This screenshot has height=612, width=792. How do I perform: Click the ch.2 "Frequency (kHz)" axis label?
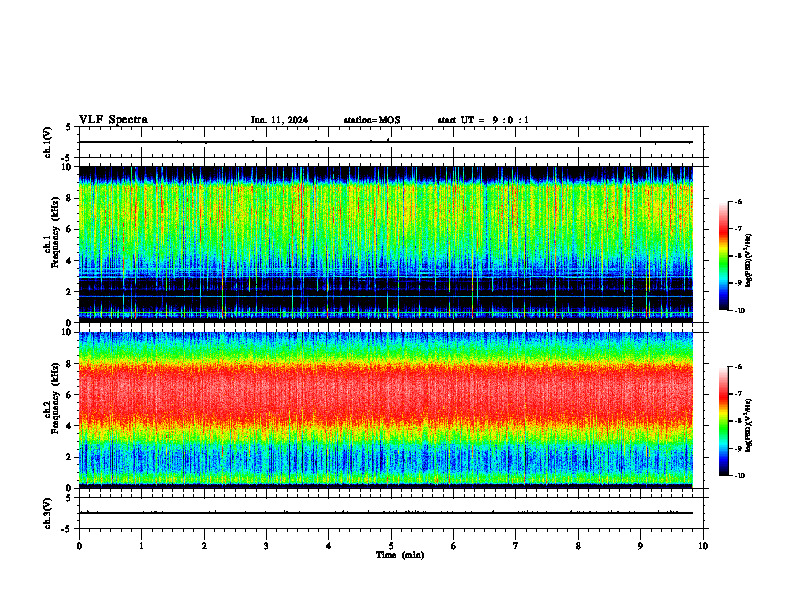click(55, 397)
